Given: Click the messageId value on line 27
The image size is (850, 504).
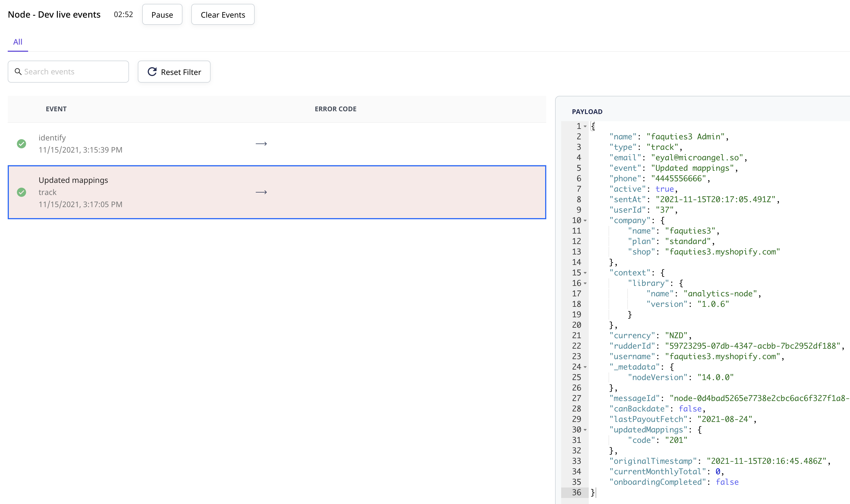Looking at the screenshot, I should pos(760,398).
